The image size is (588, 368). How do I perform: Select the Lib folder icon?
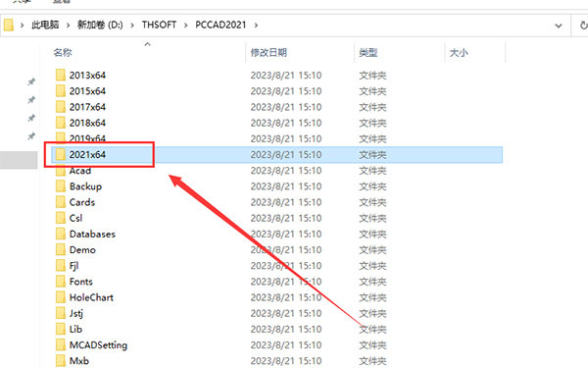coord(61,329)
